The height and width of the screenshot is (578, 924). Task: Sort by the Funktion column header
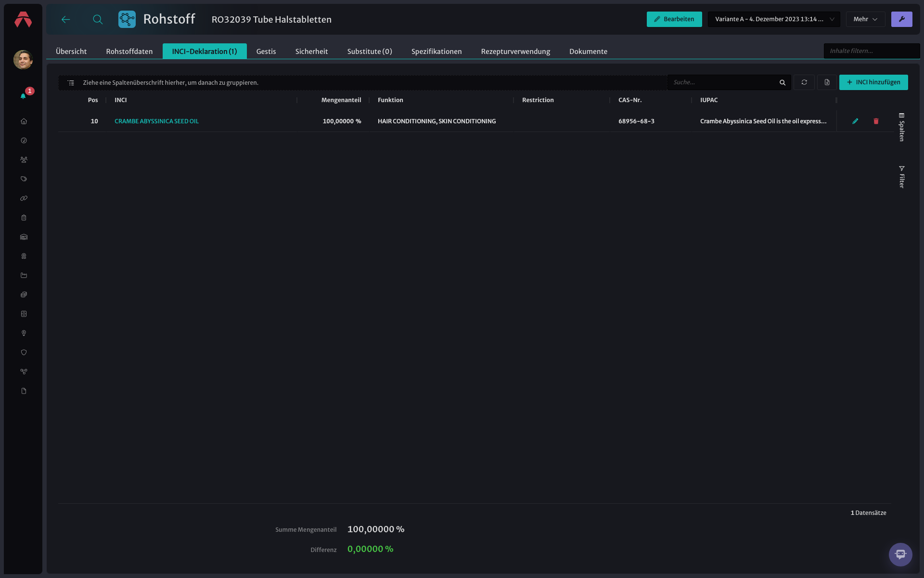point(390,100)
